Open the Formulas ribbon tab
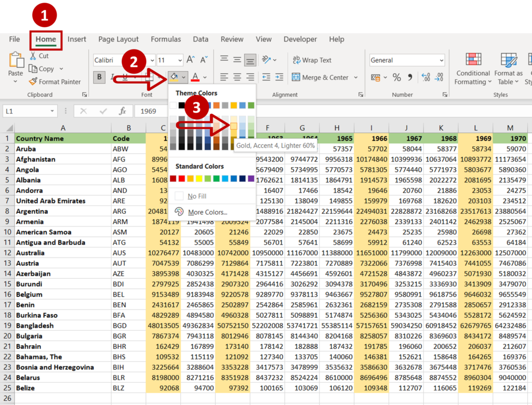The height and width of the screenshot is (405, 532). [166, 39]
